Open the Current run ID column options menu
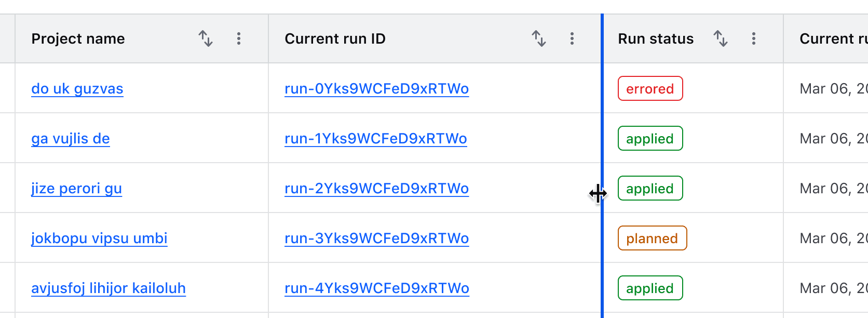The width and height of the screenshot is (868, 318). (x=572, y=38)
